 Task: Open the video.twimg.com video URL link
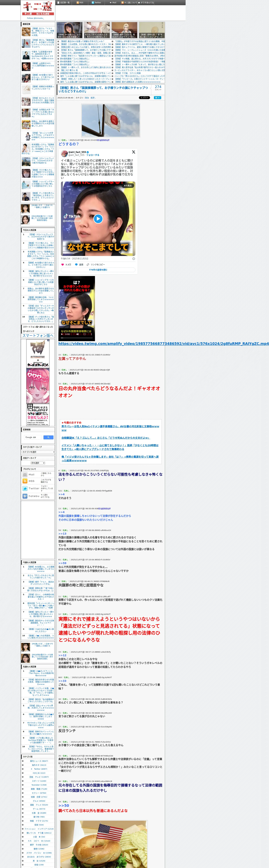click(x=164, y=344)
